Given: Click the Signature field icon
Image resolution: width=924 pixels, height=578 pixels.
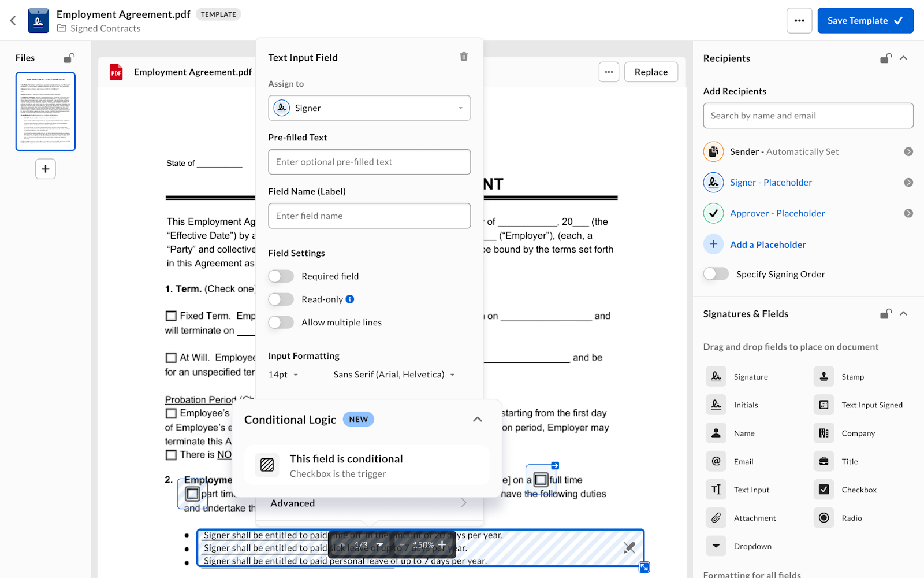Looking at the screenshot, I should pos(716,376).
